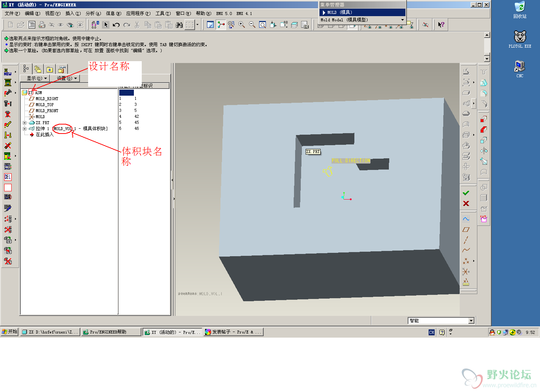The height and width of the screenshot is (392, 540).
Task: Select the datum axis tool
Action: [x=466, y=240]
